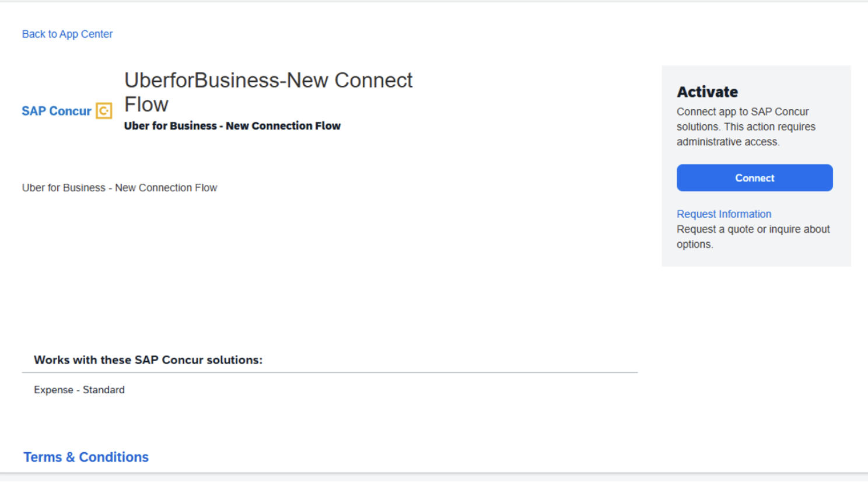Select the Expense - Standard solution entry

(79, 390)
